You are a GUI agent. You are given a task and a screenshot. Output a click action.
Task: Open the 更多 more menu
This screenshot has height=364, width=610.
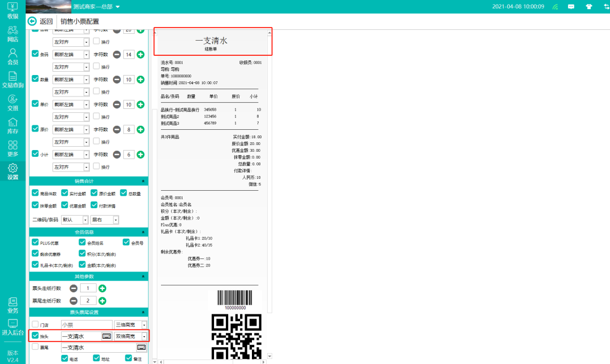[x=12, y=148]
